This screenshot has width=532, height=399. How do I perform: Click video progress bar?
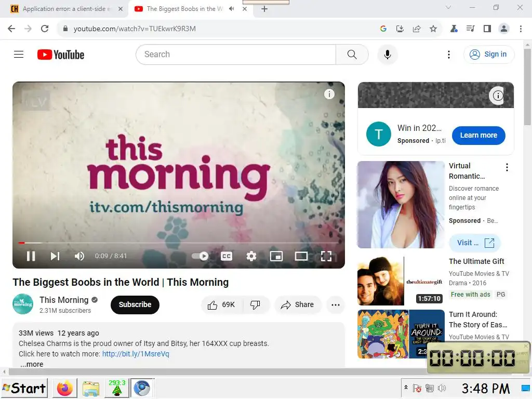tap(179, 243)
